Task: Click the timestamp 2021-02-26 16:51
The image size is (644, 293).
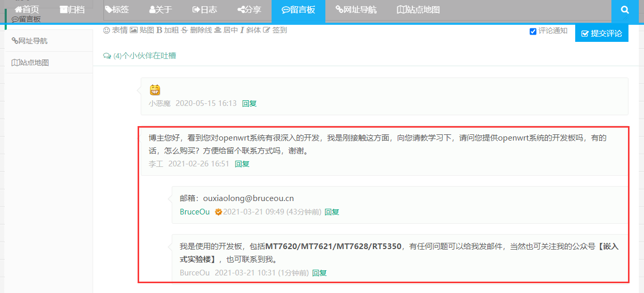Action: pos(199,164)
